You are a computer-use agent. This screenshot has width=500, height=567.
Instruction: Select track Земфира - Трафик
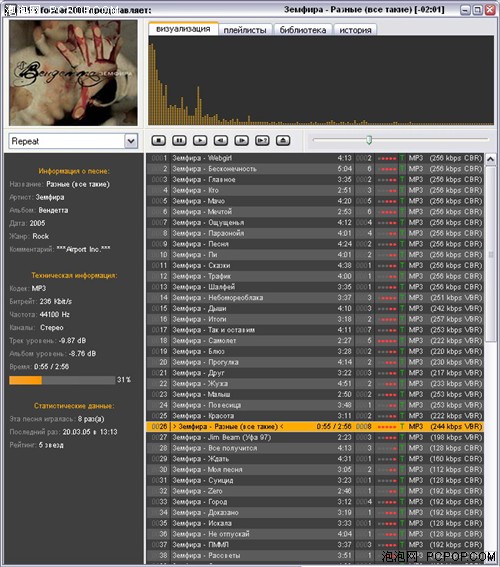click(315, 276)
